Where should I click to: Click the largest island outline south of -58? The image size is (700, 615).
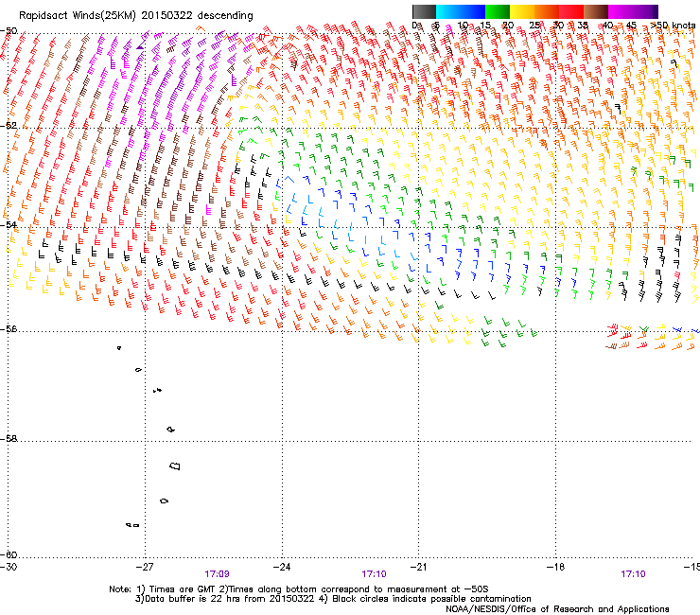pos(175,466)
